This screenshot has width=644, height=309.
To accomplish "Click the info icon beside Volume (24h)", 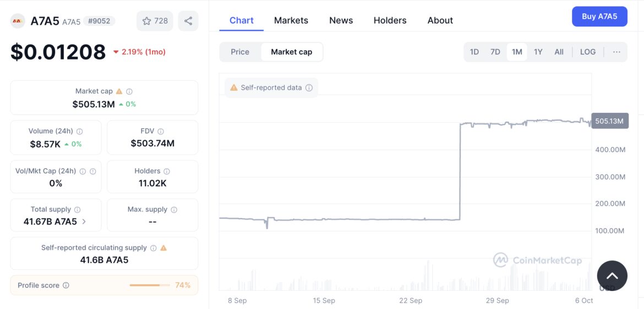I will [80, 132].
